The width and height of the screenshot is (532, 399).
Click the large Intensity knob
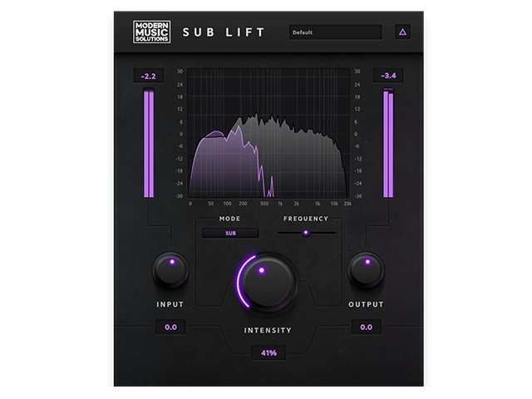point(268,282)
